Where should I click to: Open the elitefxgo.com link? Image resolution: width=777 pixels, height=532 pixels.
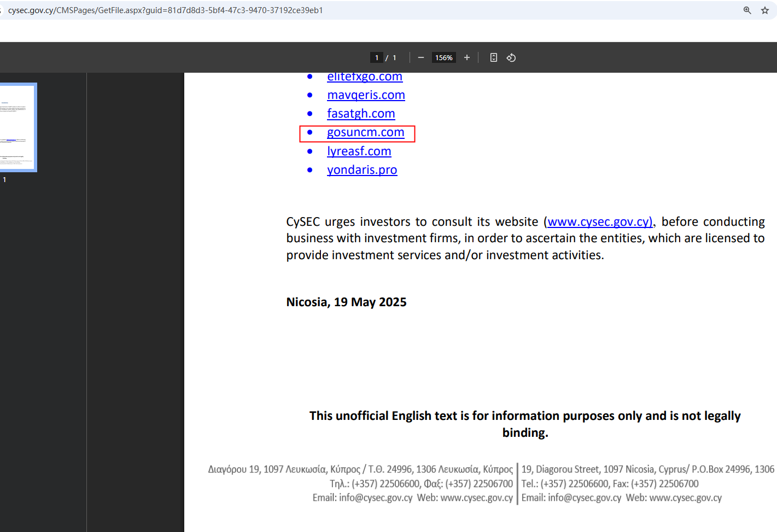pyautogui.click(x=364, y=77)
